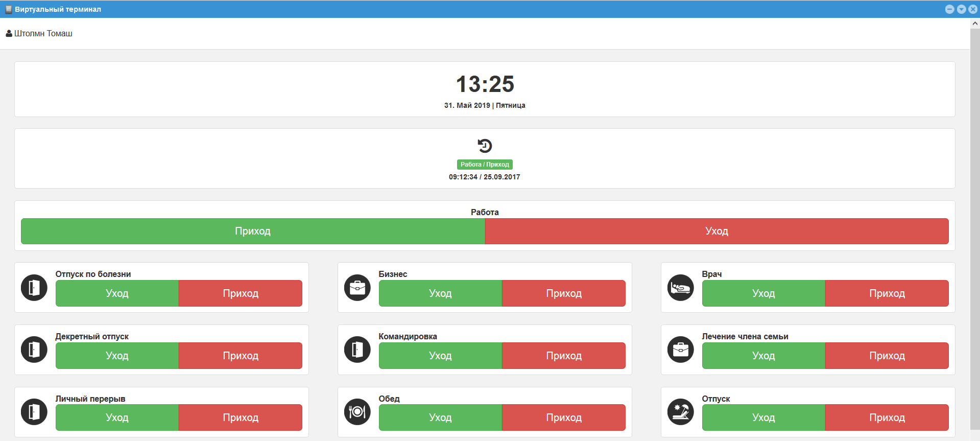
Task: Click the Лечение члена семьи heading
Action: pos(745,336)
